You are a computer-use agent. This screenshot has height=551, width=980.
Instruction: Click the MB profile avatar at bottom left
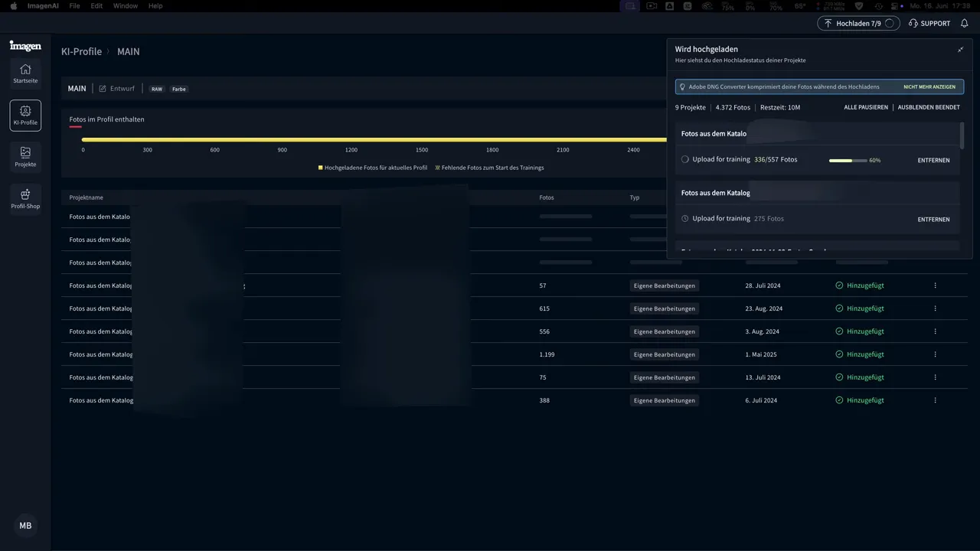(x=25, y=525)
